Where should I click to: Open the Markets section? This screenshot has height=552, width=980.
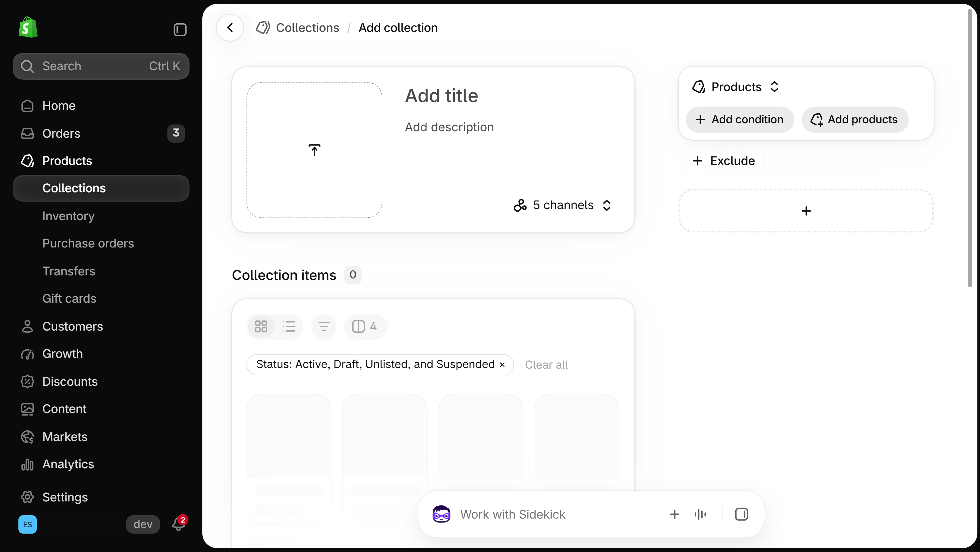[x=101, y=437]
